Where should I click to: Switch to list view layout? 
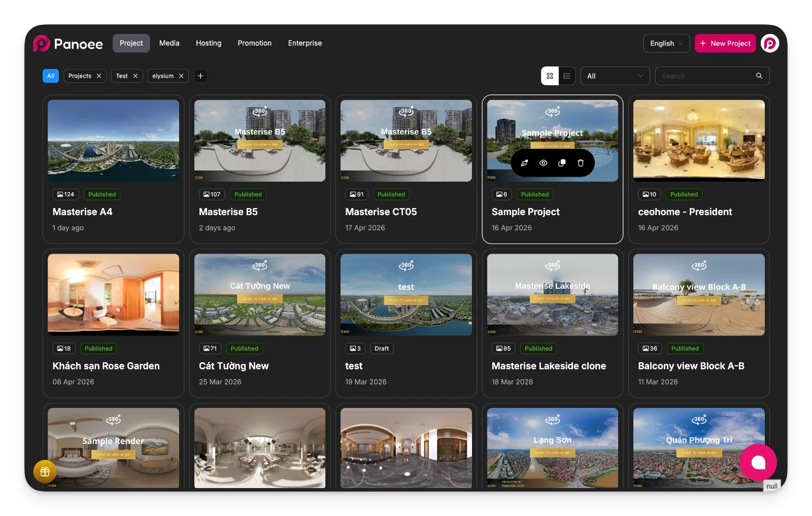coord(567,76)
